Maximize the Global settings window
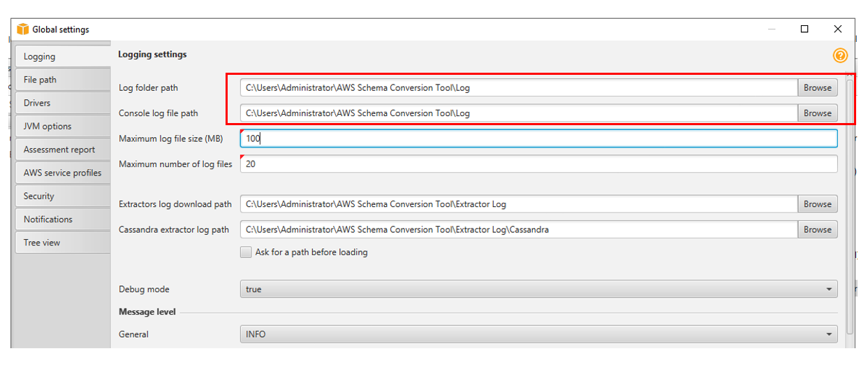Screen dimensions: 868x372 coord(804,29)
